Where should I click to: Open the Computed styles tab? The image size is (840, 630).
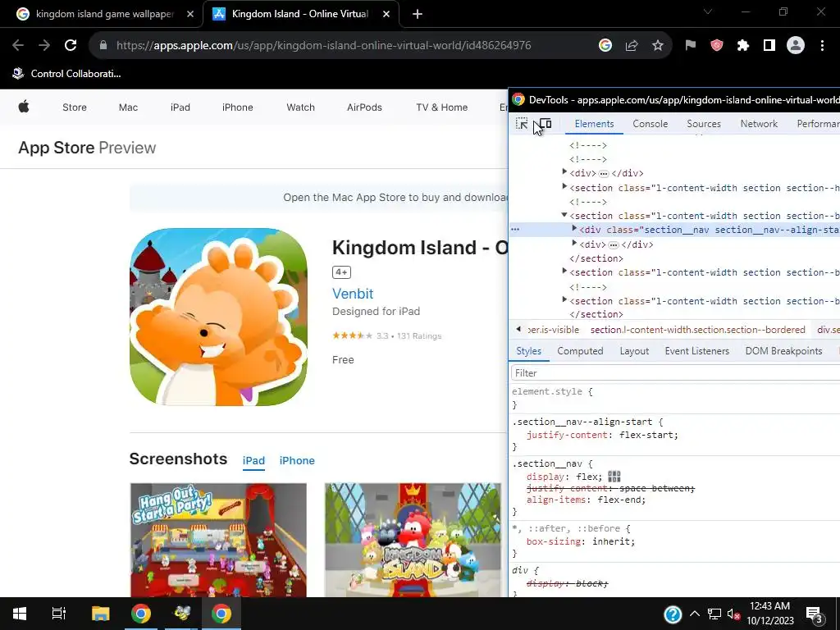click(580, 351)
